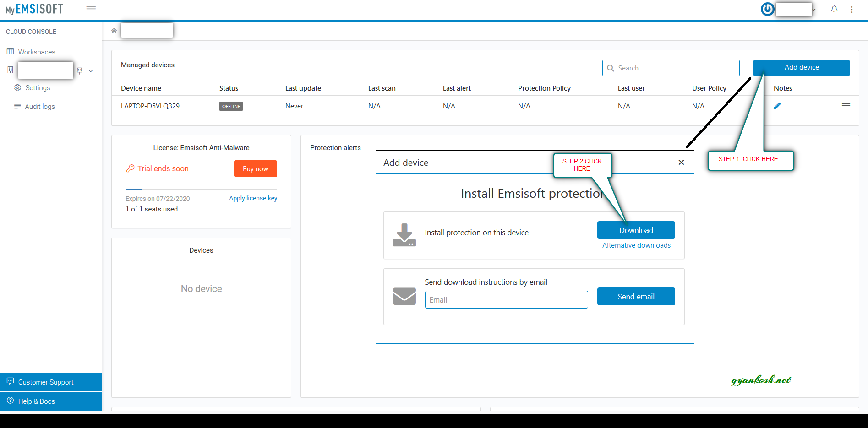The image size is (868, 428).
Task: Click the trial progress bar
Action: pyautogui.click(x=202, y=190)
